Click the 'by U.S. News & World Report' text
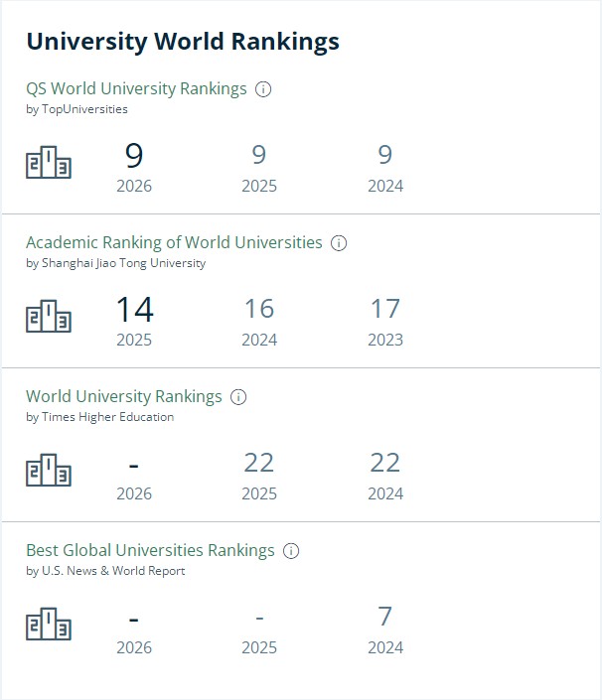 pyautogui.click(x=105, y=571)
